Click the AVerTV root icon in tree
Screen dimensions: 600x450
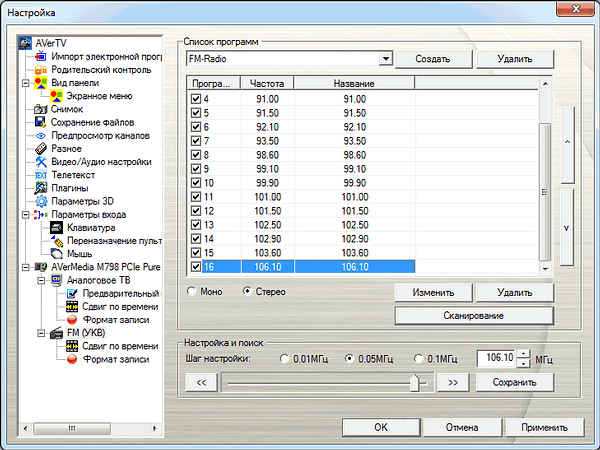tap(26, 43)
